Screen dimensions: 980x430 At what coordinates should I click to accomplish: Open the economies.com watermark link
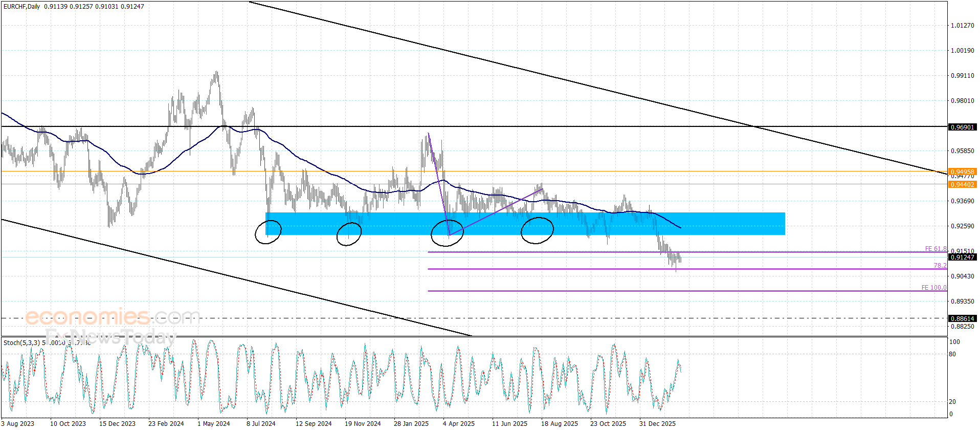point(113,317)
